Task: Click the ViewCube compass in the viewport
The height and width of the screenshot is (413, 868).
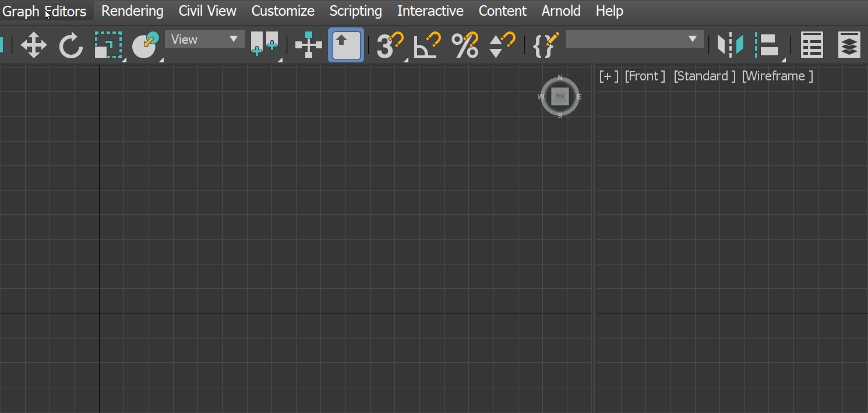Action: click(x=559, y=96)
